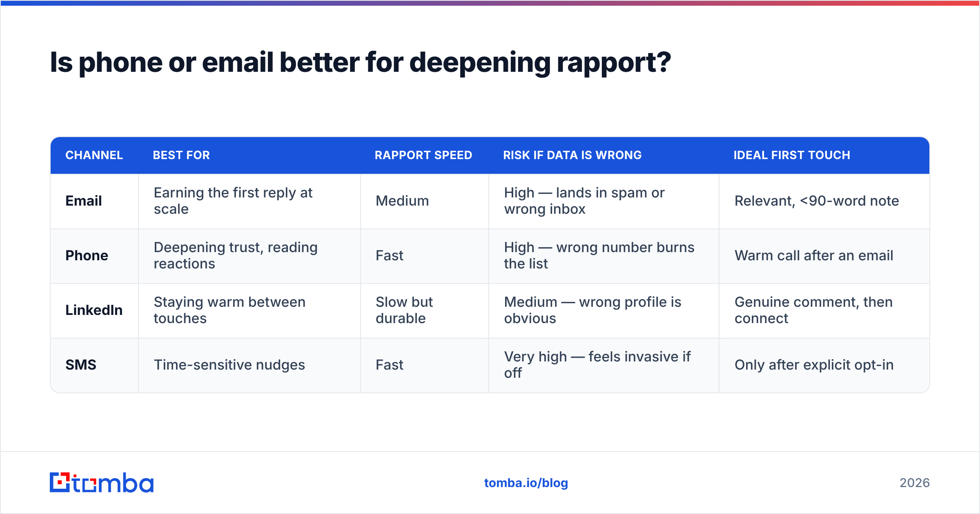This screenshot has height=514, width=980.
Task: Click the heading about deepening rapport
Action: pyautogui.click(x=361, y=62)
